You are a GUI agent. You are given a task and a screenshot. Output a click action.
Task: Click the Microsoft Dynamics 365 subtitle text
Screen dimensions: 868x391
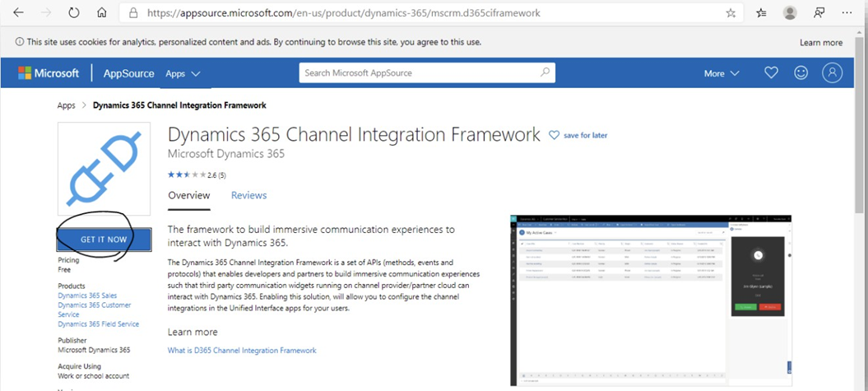click(x=226, y=154)
